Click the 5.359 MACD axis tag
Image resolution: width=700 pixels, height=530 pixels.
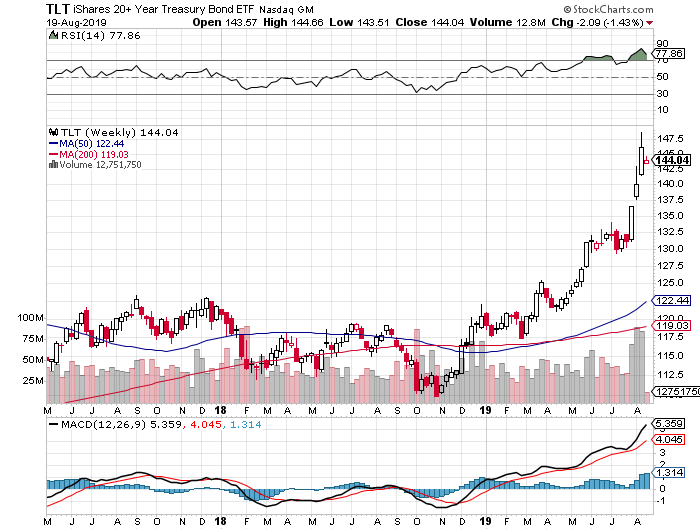pos(668,423)
